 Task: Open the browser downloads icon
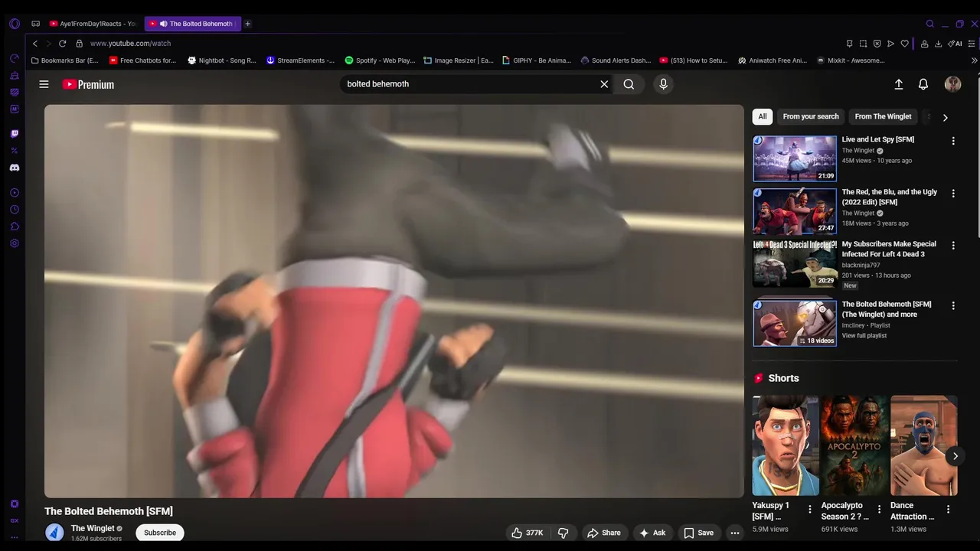(x=938, y=44)
